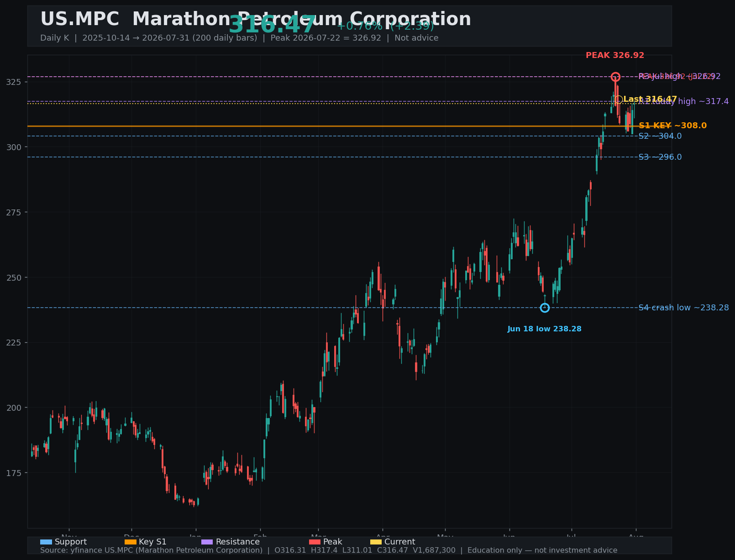
Task: Click the 225 y-axis tick label
Action: (15, 342)
